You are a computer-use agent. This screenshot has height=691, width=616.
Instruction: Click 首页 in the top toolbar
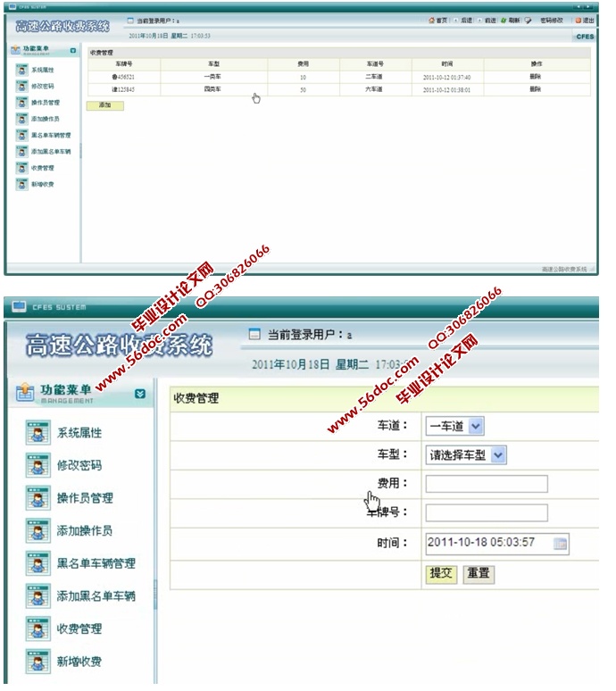point(437,20)
